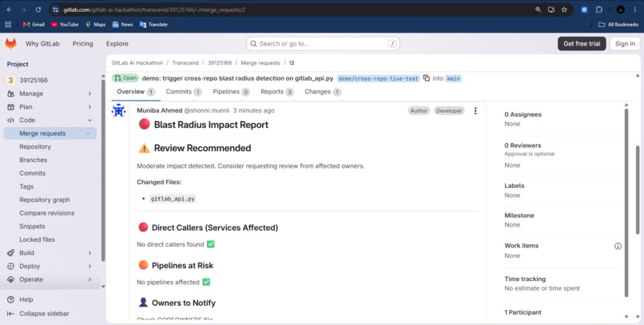The image size is (644, 325).
Task: Bookmark this page with star icon
Action: tap(564, 10)
